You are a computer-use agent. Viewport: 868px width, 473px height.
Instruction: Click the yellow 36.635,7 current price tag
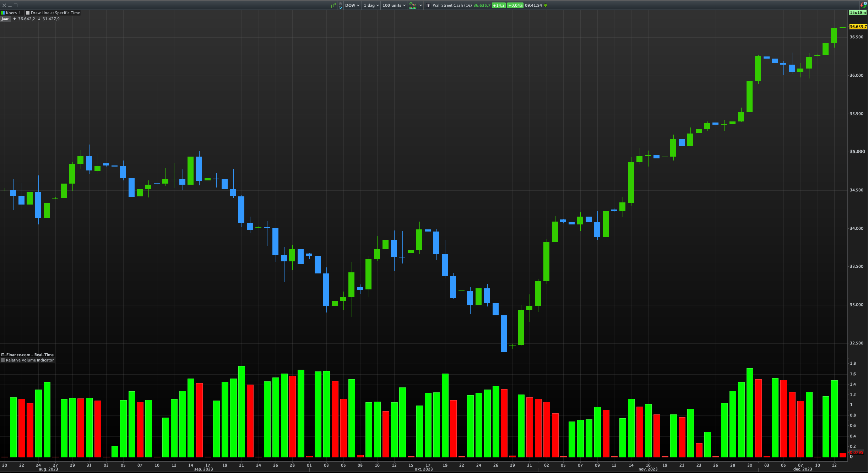[x=858, y=27]
